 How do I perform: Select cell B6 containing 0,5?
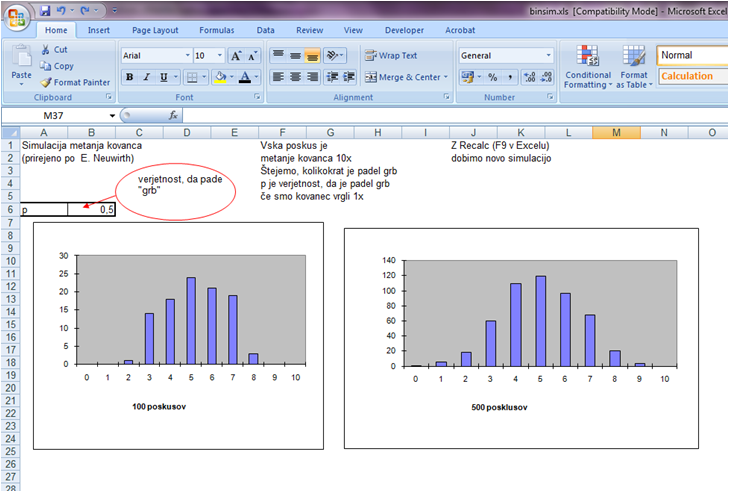click(x=92, y=210)
